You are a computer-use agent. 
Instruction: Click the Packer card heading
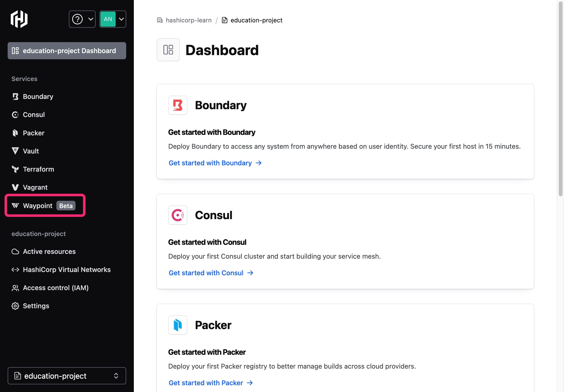(213, 325)
